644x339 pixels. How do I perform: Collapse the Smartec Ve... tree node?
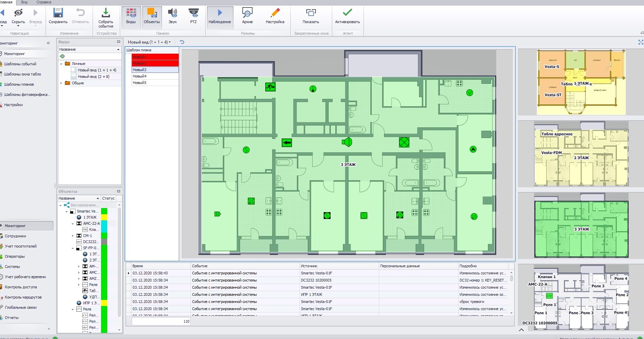coord(67,211)
